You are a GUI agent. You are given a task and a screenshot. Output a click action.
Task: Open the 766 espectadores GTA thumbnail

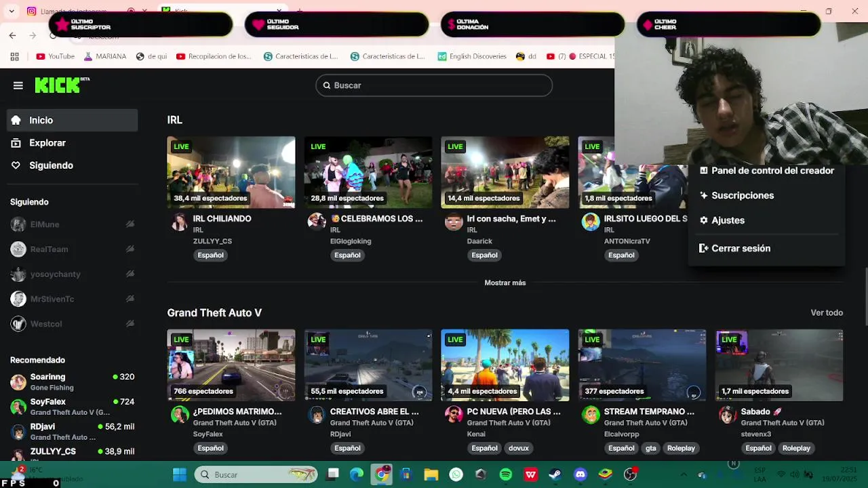tap(231, 365)
